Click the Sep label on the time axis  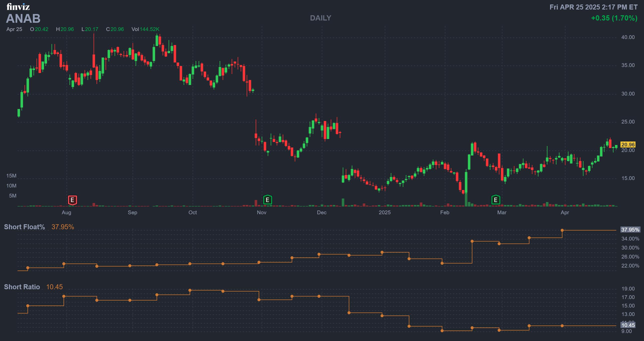click(132, 212)
